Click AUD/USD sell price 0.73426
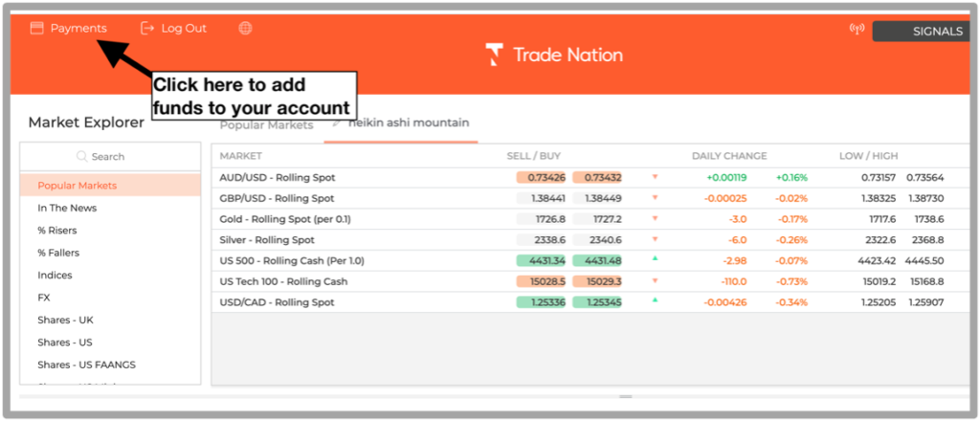Screen dimensions: 980x421 coord(542,177)
